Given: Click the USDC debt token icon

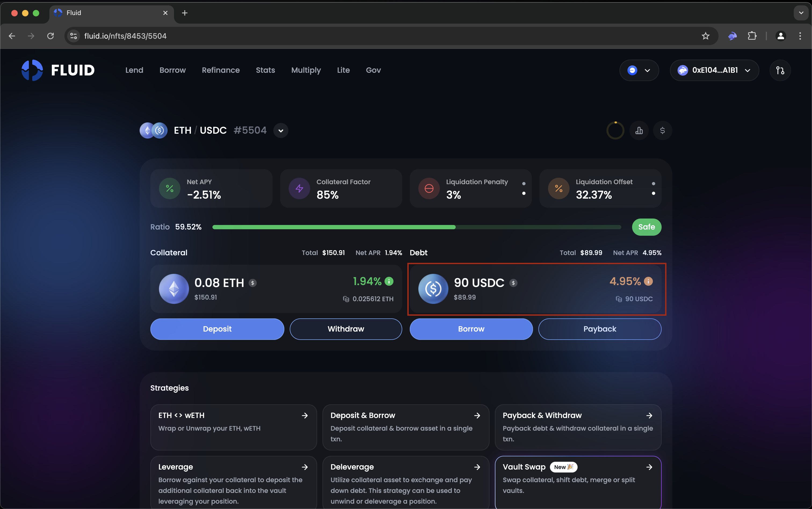Looking at the screenshot, I should (x=433, y=289).
